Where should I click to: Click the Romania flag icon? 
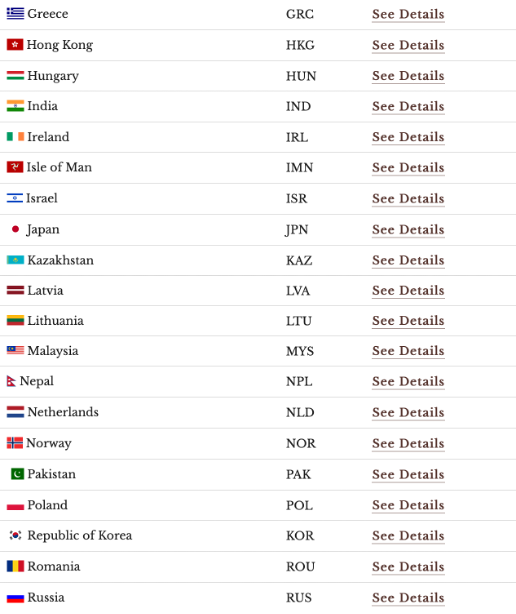pyautogui.click(x=15, y=566)
